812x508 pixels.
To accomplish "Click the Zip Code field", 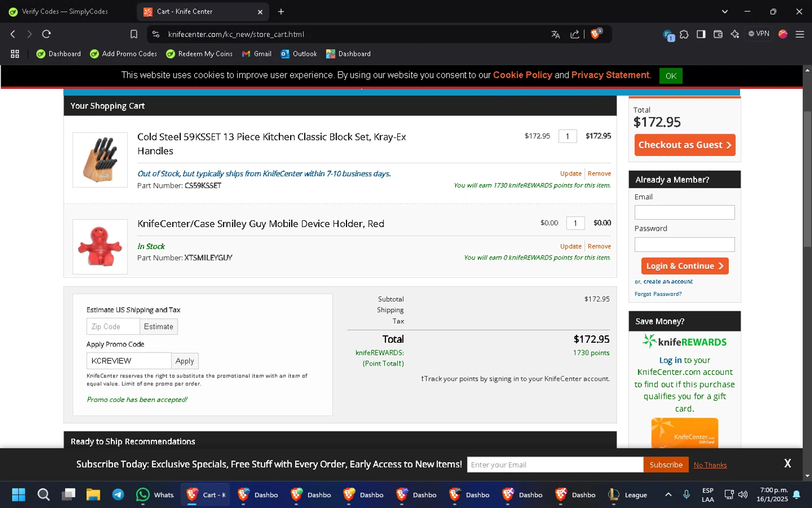I will tap(113, 327).
